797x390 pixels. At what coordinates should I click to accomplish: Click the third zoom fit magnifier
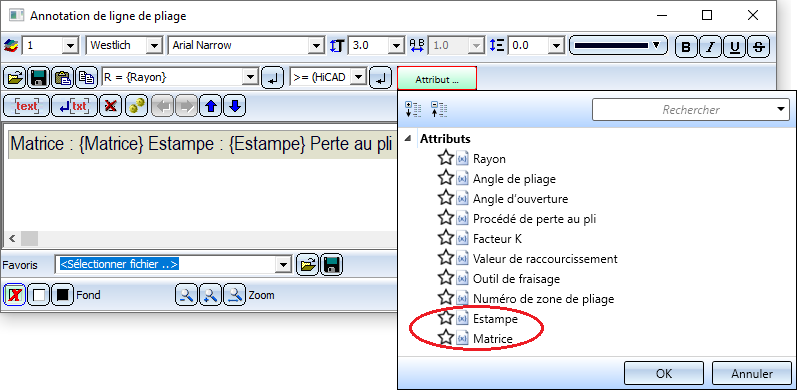pyautogui.click(x=234, y=295)
